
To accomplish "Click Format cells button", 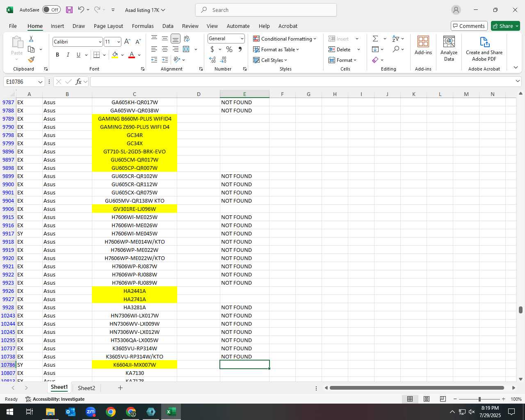I will coord(342,60).
